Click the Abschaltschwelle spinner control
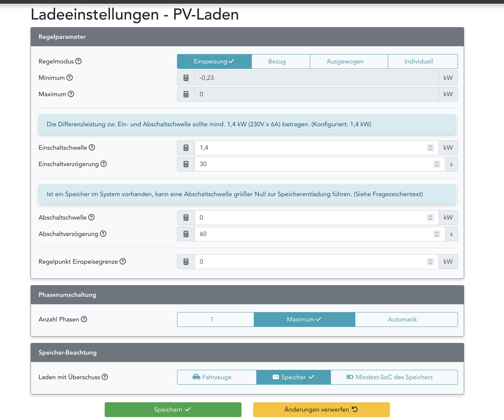This screenshot has width=504, height=420. [430, 217]
